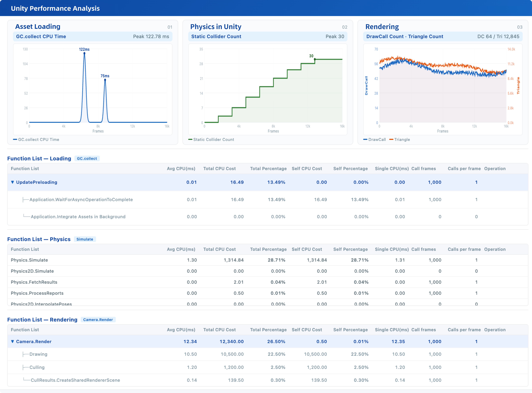Click the 'DC 64 / Tri 12,845' value

tap(498, 37)
